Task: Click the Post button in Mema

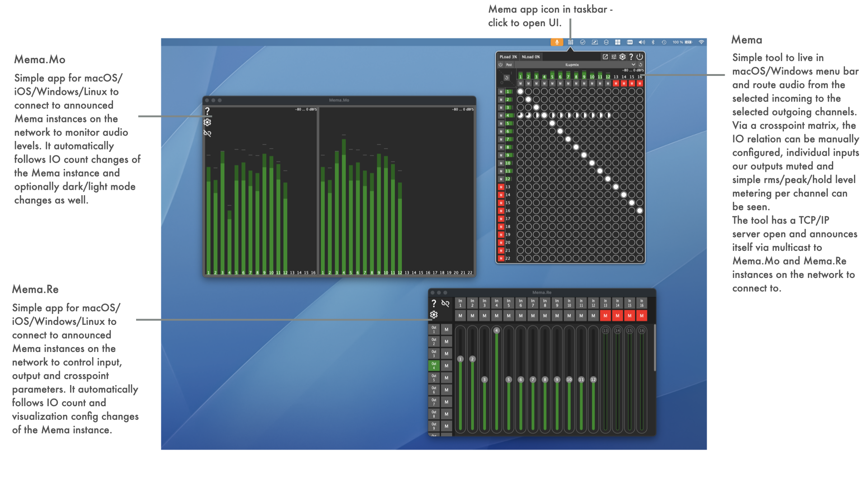Action: 509,65
